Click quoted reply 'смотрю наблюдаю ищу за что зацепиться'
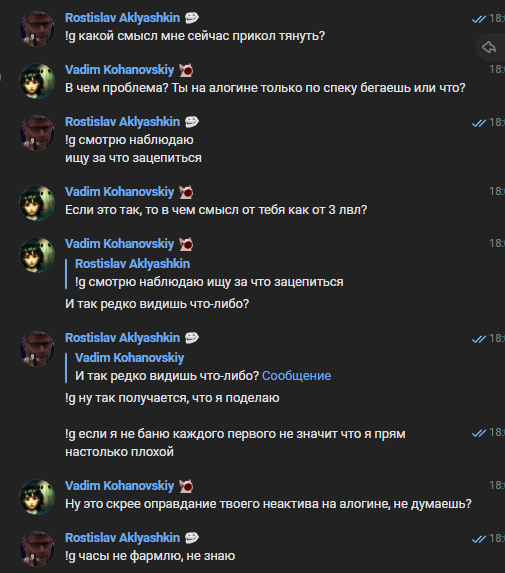Viewport: 505px width, 573px height. [x=209, y=282]
